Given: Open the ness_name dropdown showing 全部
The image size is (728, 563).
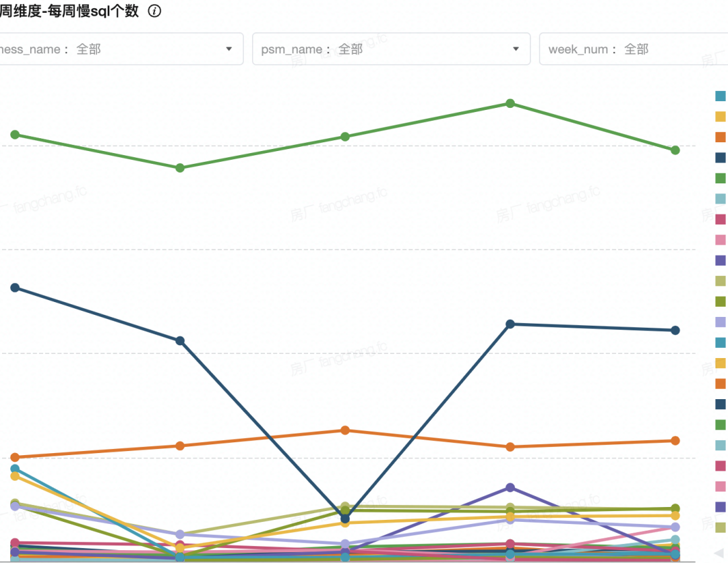Looking at the screenshot, I should (121, 49).
